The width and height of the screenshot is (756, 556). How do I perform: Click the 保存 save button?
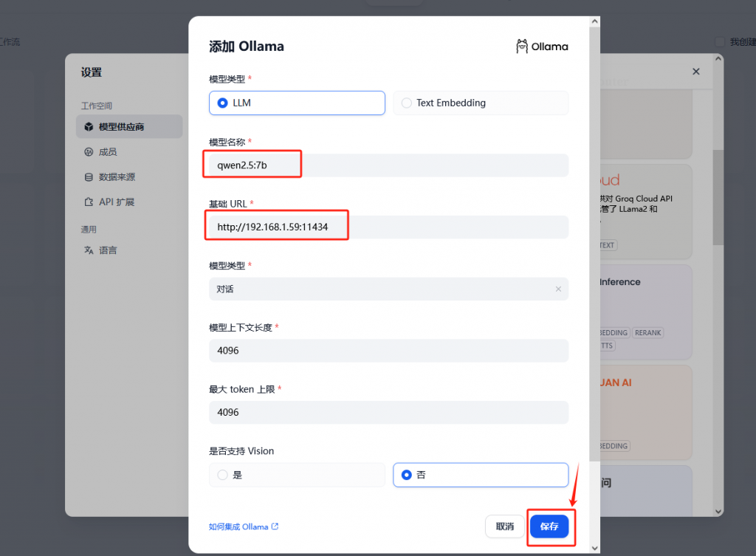pos(549,526)
